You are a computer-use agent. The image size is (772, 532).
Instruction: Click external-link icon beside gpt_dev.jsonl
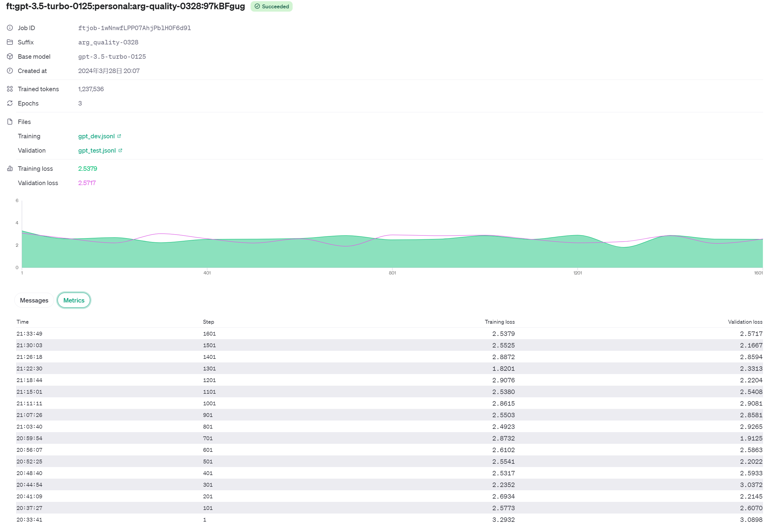click(x=119, y=136)
